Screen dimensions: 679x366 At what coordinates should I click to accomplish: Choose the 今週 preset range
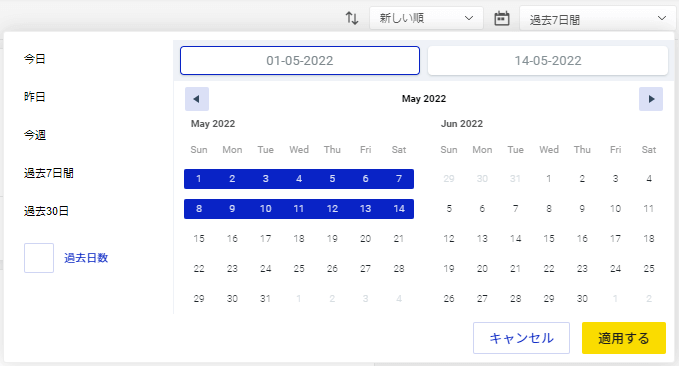click(x=35, y=135)
